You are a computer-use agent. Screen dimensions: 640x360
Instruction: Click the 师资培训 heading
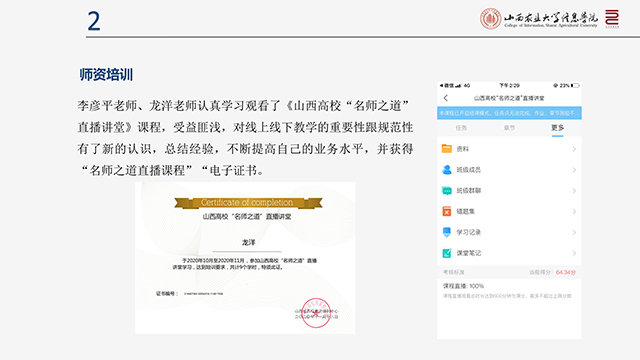click(x=106, y=74)
